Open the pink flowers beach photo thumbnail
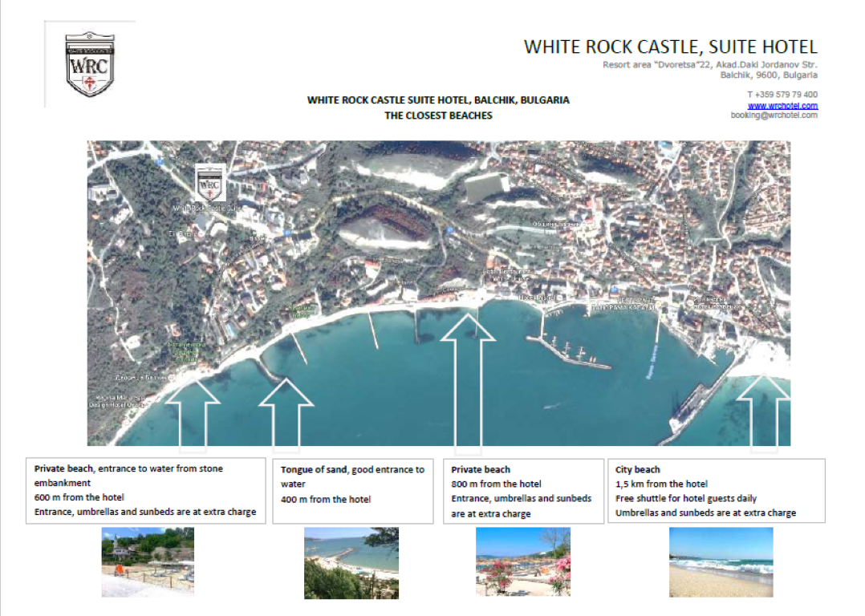 523,561
